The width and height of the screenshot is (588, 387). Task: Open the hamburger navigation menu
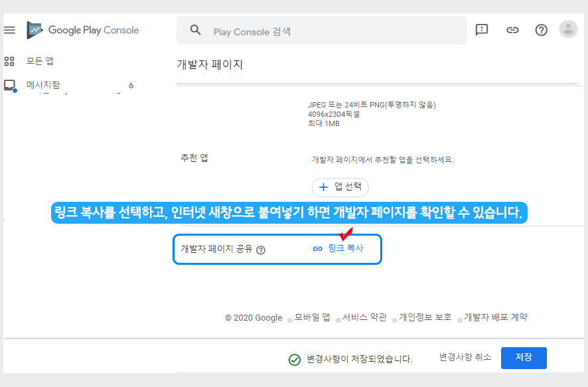[9, 30]
